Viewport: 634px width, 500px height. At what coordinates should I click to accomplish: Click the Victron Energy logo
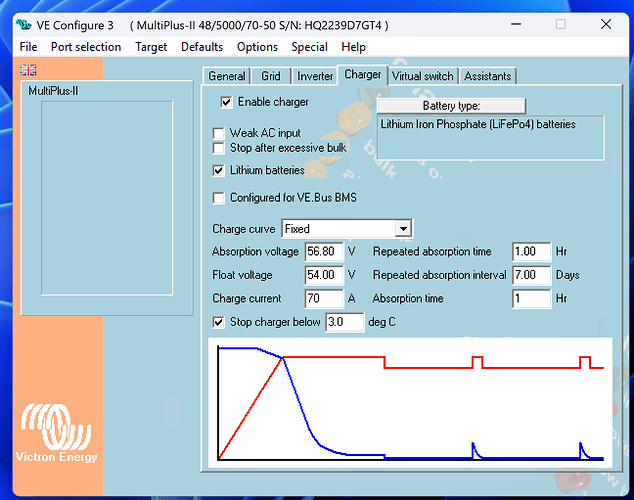(x=56, y=433)
